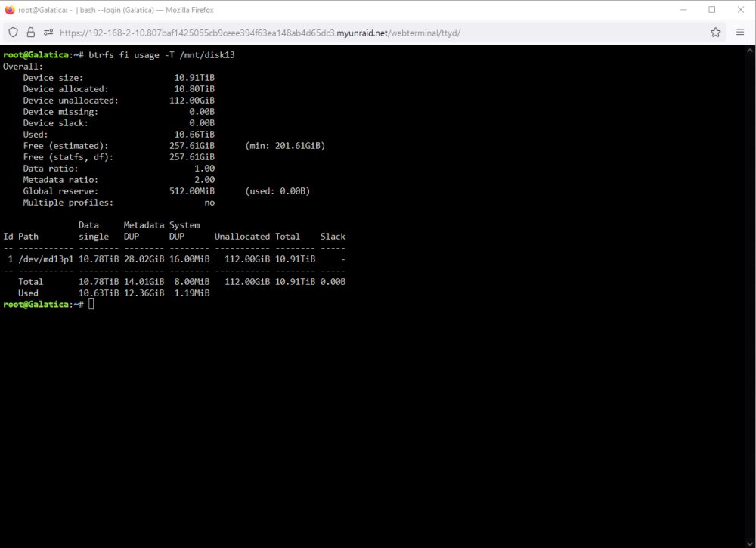Click the '/dev/md13p1' device path
The height and width of the screenshot is (548, 756).
pos(46,259)
